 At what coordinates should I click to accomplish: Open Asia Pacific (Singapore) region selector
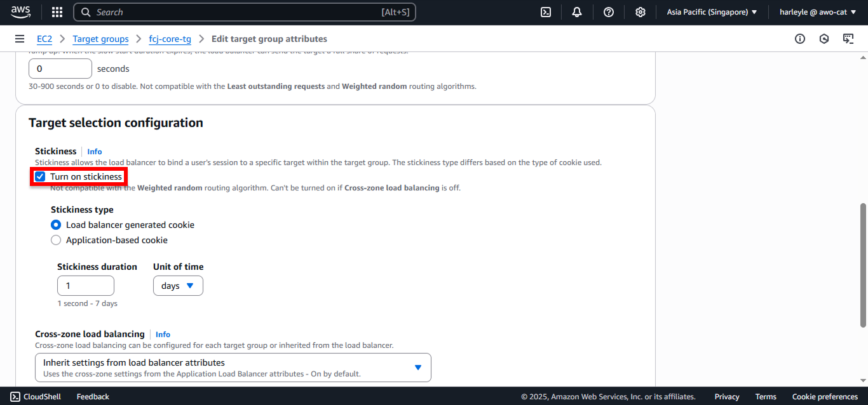pyautogui.click(x=712, y=12)
